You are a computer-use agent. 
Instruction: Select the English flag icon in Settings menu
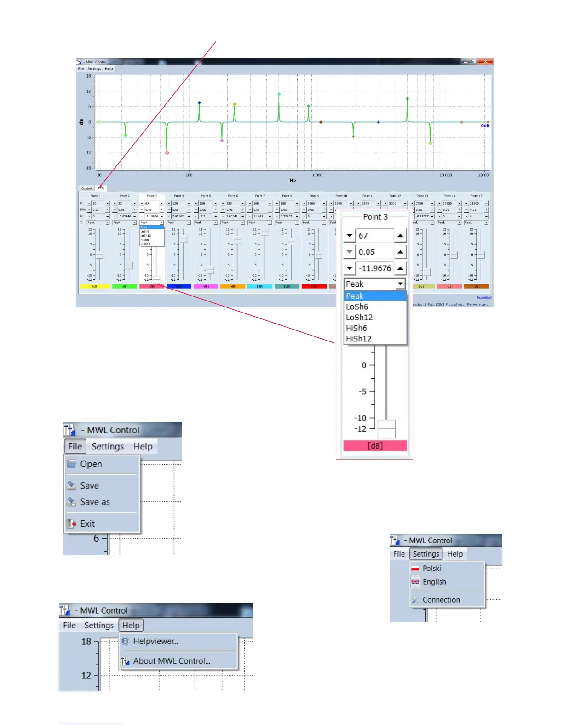pos(415,582)
